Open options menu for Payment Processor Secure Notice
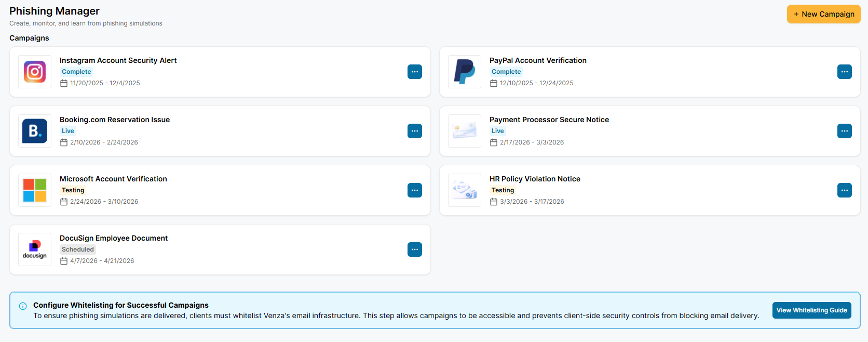Image resolution: width=868 pixels, height=342 pixels. pyautogui.click(x=845, y=131)
